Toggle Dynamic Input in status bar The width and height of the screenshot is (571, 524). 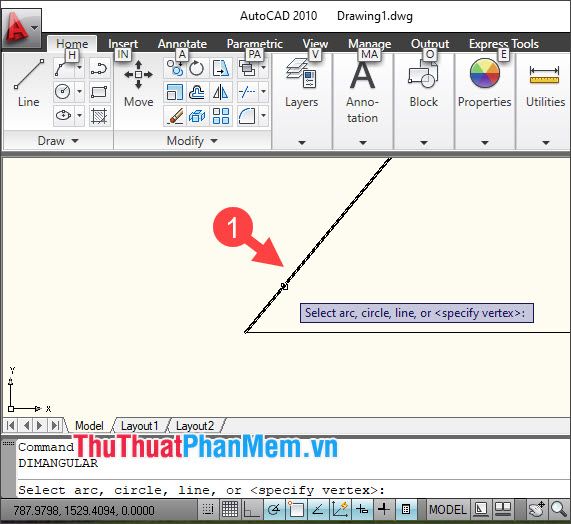tap(362, 509)
